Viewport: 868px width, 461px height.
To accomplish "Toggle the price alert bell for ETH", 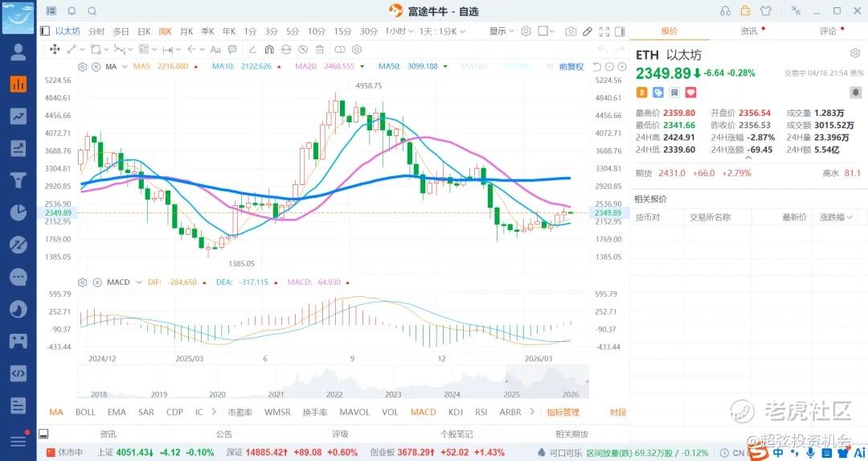I will pyautogui.click(x=856, y=92).
